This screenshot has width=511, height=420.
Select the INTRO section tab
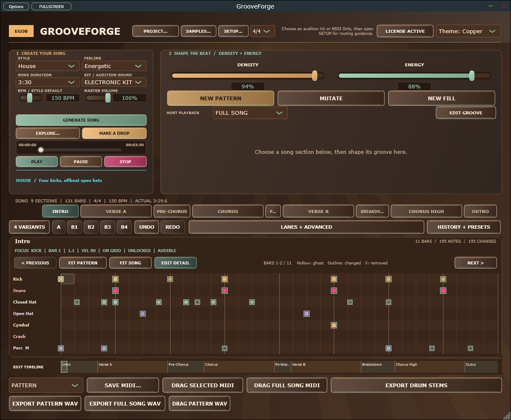point(60,211)
